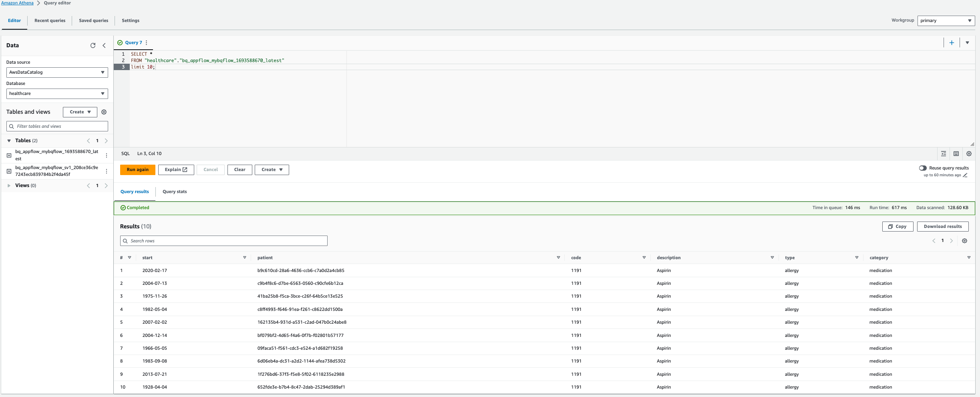Expand bq_appflow_mybqflow_1693588670_latest table columns

pyautogui.click(x=9, y=155)
